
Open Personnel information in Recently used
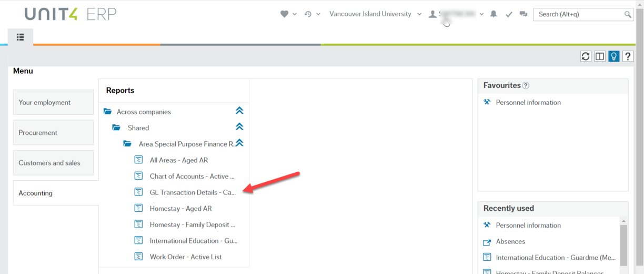[528, 225]
